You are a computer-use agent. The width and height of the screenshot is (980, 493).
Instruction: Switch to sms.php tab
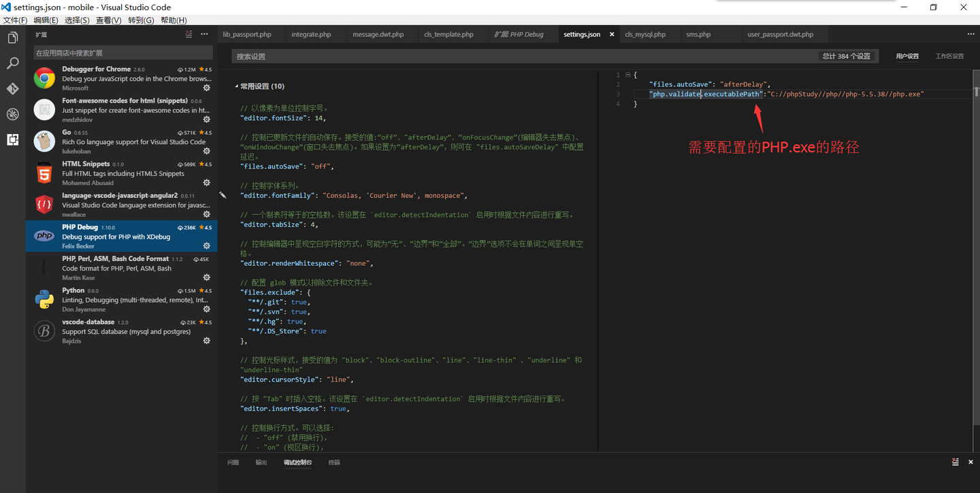(698, 34)
